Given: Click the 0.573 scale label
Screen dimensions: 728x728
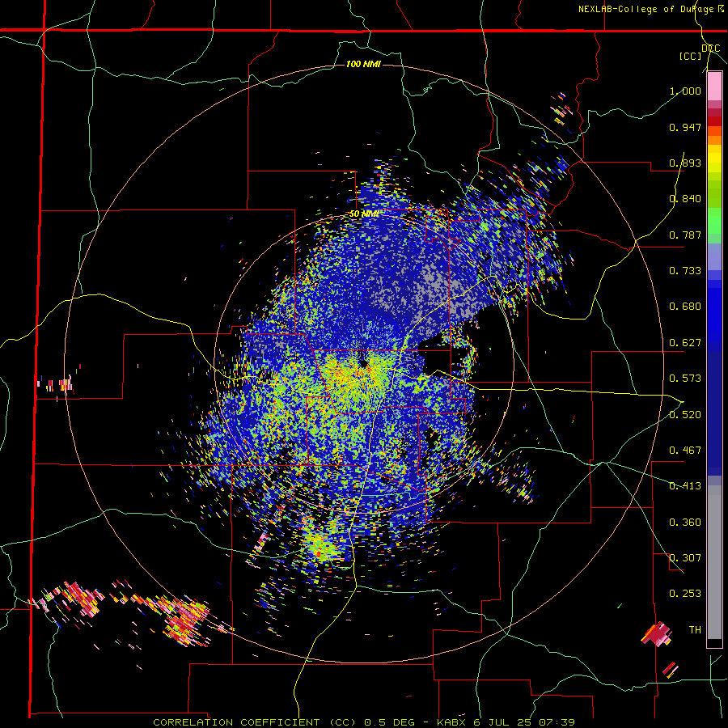Looking at the screenshot, I should click(685, 379).
